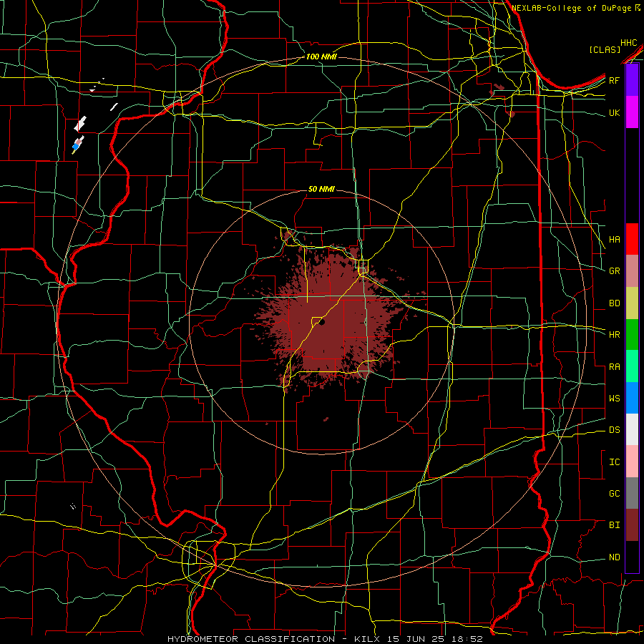The width and height of the screenshot is (644, 644).
Task: Click the ND black legend swatch
Action: point(632,557)
